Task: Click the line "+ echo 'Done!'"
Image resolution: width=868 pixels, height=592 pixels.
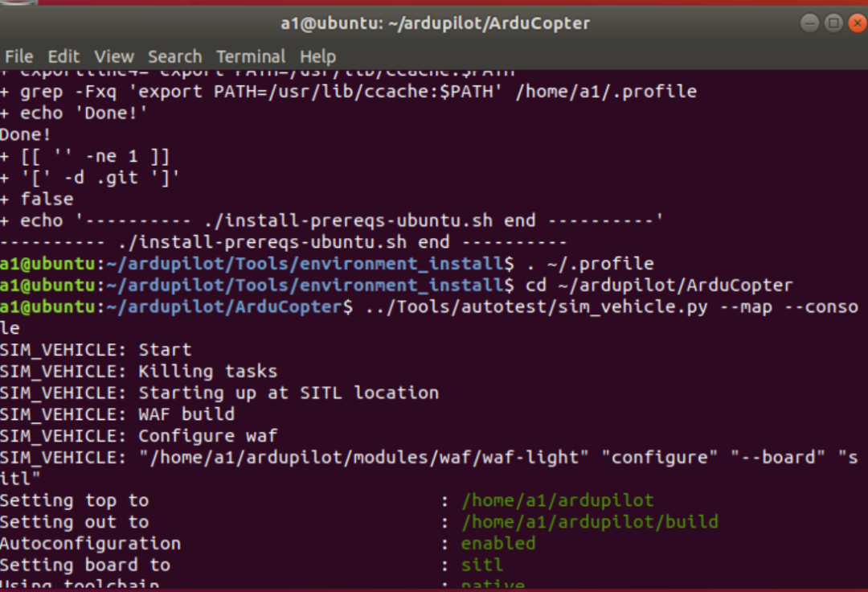Action: (x=74, y=113)
